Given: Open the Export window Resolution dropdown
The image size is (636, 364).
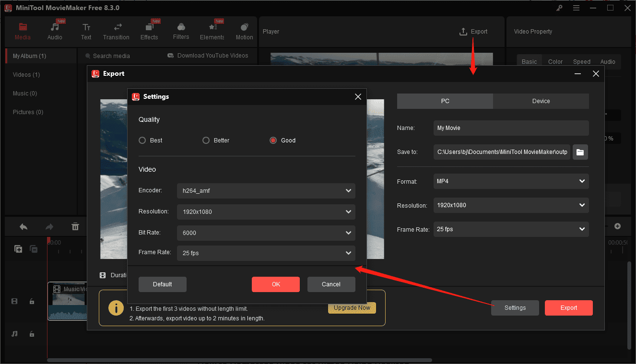Looking at the screenshot, I should click(x=511, y=205).
